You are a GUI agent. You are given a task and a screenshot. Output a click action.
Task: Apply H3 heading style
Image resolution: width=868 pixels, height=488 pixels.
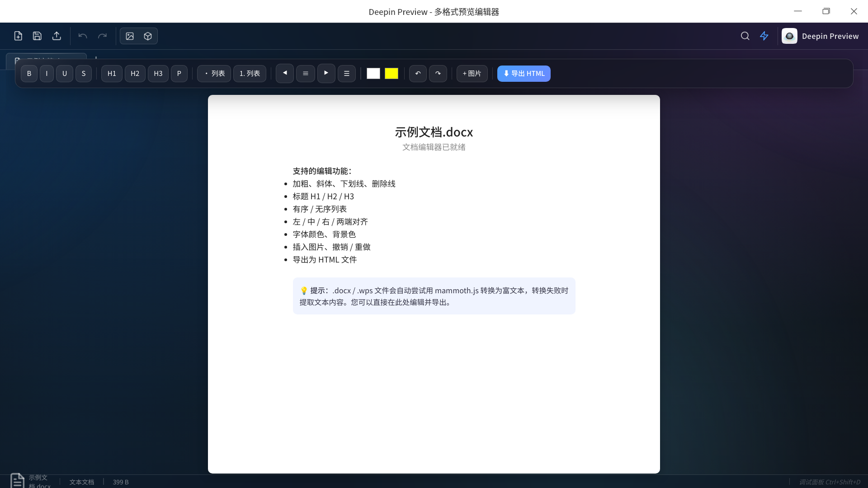click(158, 73)
